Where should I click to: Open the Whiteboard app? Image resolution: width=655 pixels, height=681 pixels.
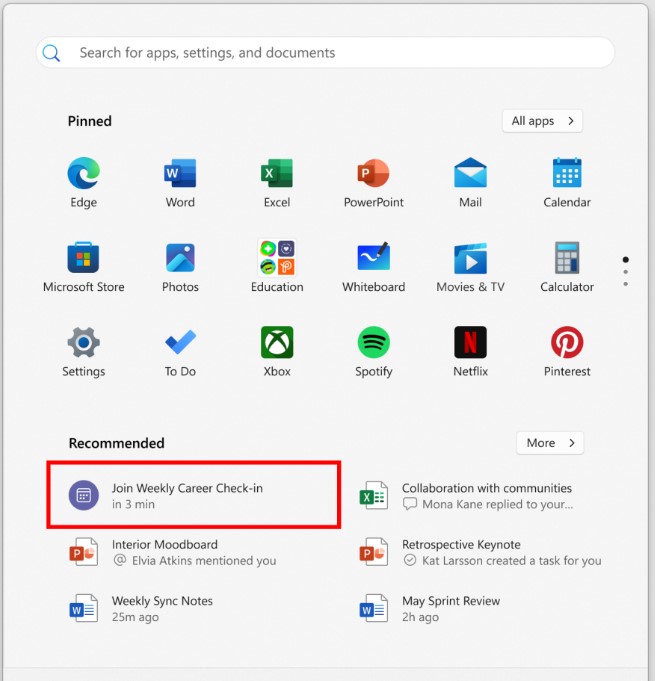click(x=374, y=258)
